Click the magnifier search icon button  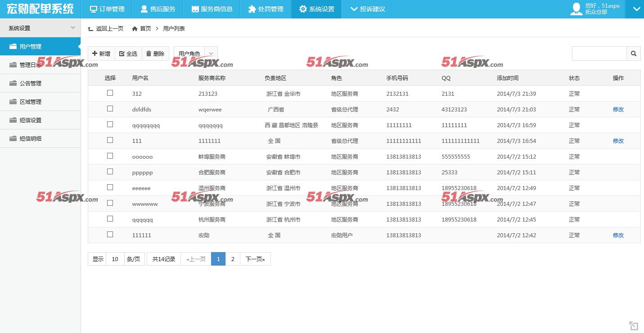pos(634,53)
